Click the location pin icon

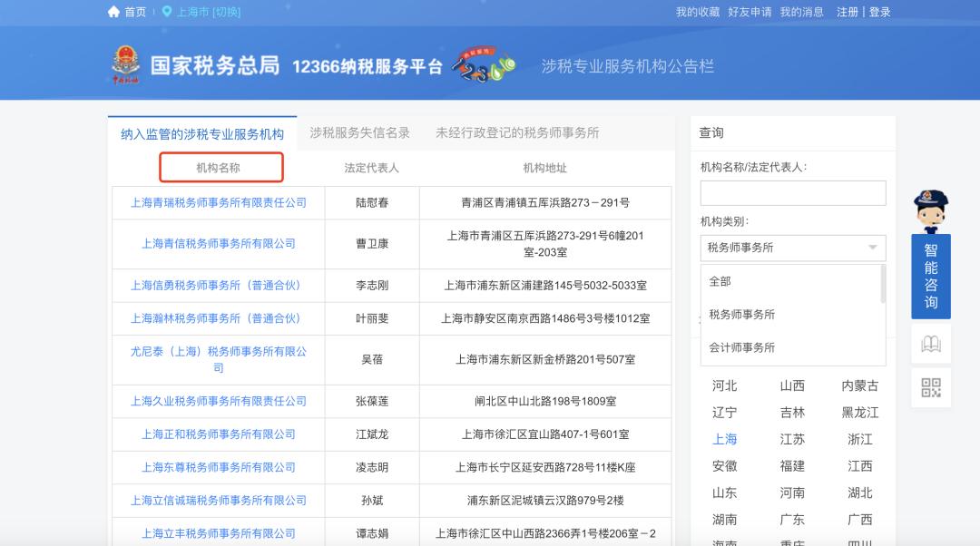(x=167, y=11)
